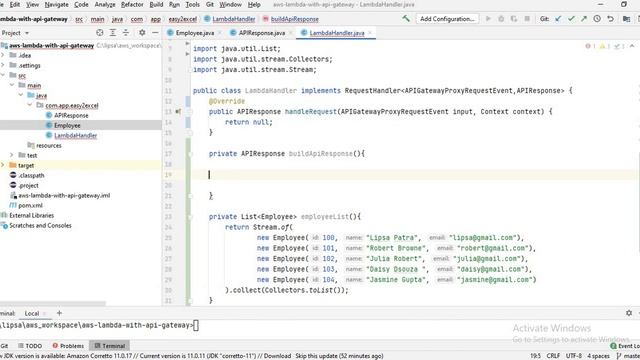
Task: Click Select Opened File target icon
Action: click(x=100, y=33)
